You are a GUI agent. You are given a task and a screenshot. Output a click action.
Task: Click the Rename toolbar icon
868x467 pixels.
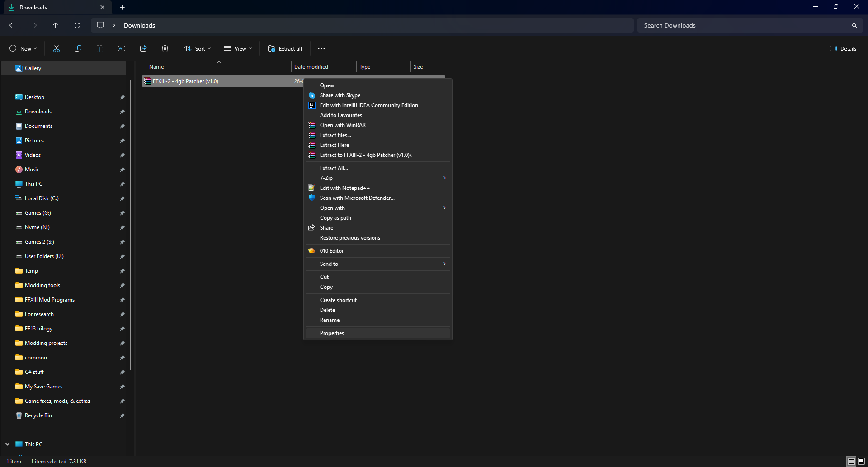click(x=122, y=48)
